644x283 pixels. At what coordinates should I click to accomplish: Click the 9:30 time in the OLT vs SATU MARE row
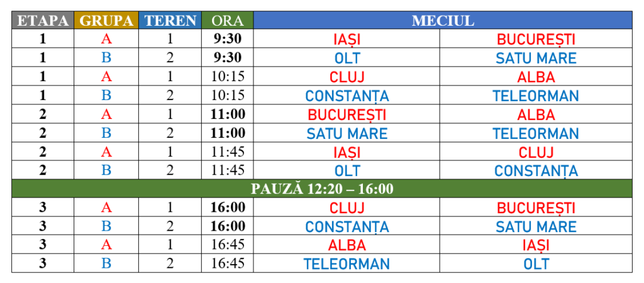(x=228, y=58)
